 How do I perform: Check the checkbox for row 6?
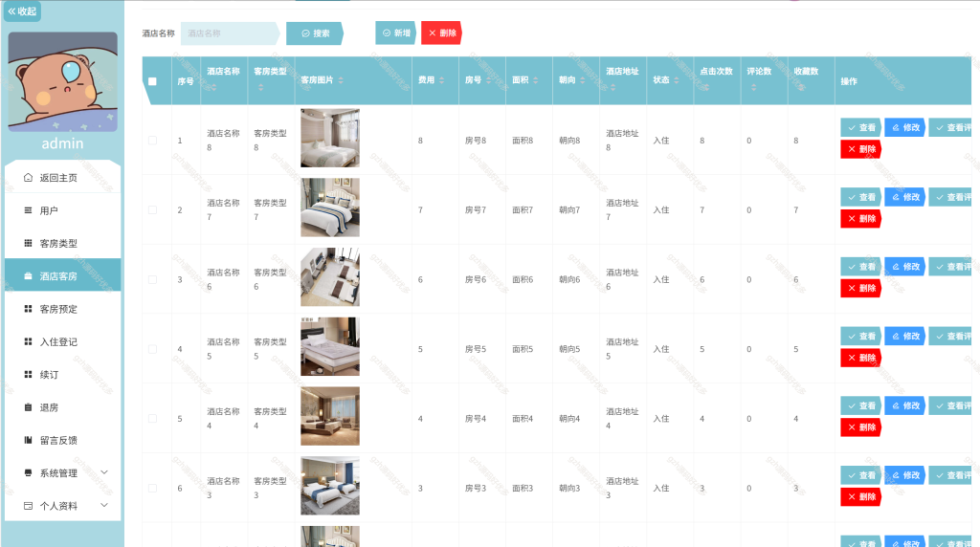pyautogui.click(x=152, y=489)
